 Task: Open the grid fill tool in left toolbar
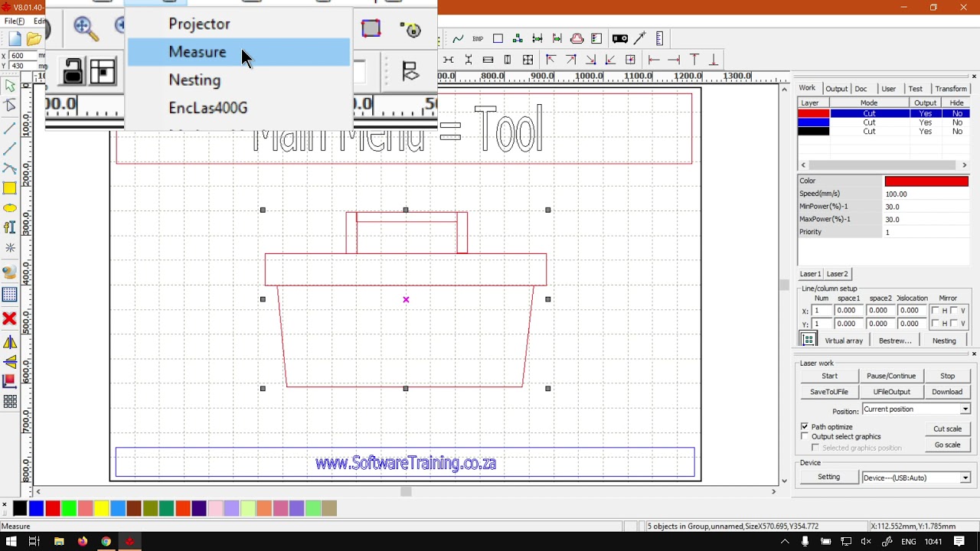(x=10, y=295)
